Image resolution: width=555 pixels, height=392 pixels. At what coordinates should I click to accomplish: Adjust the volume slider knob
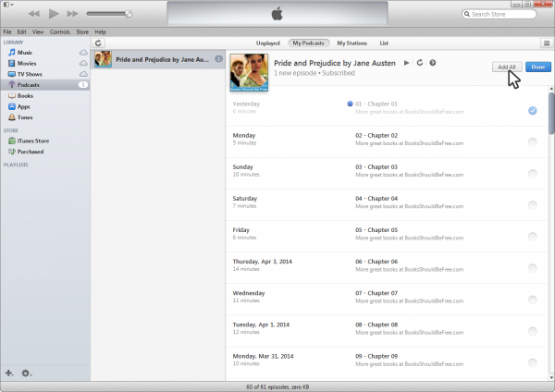pos(129,14)
